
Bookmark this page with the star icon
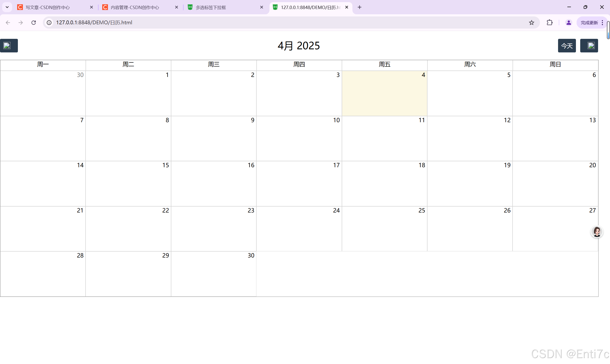click(531, 23)
